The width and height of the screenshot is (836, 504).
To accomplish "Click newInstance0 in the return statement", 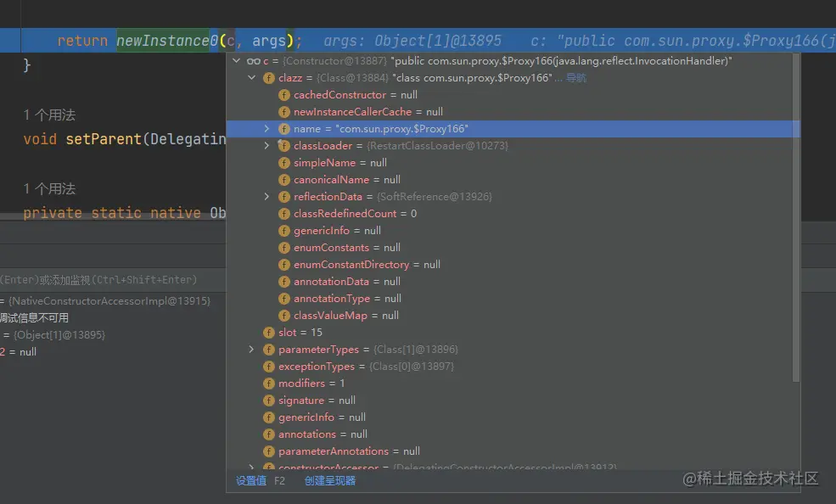I will pyautogui.click(x=167, y=41).
